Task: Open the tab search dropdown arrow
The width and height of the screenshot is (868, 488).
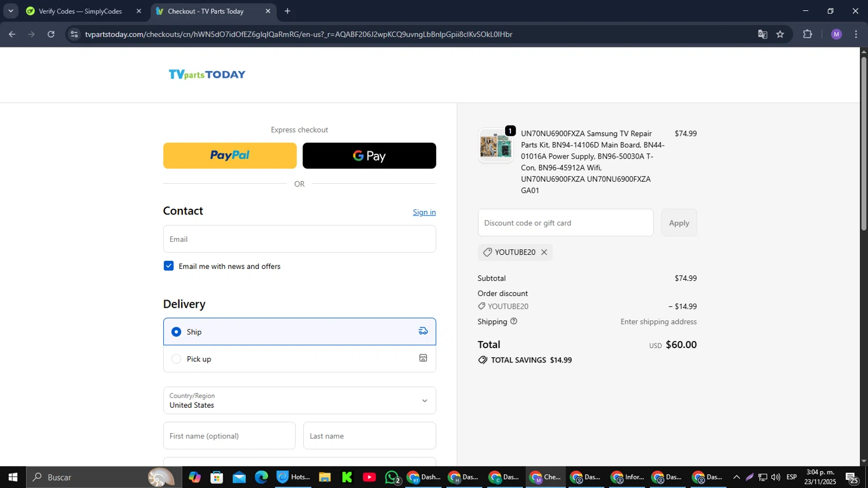Action: click(10, 11)
